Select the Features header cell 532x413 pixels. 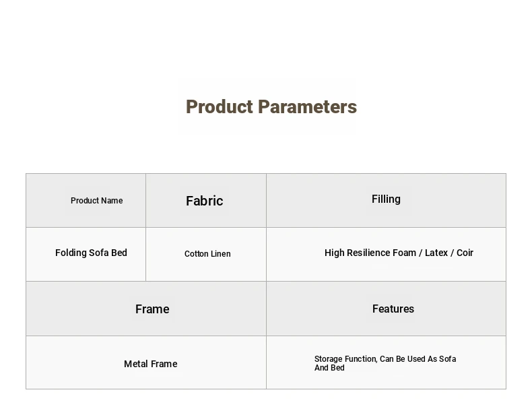pyautogui.click(x=386, y=309)
